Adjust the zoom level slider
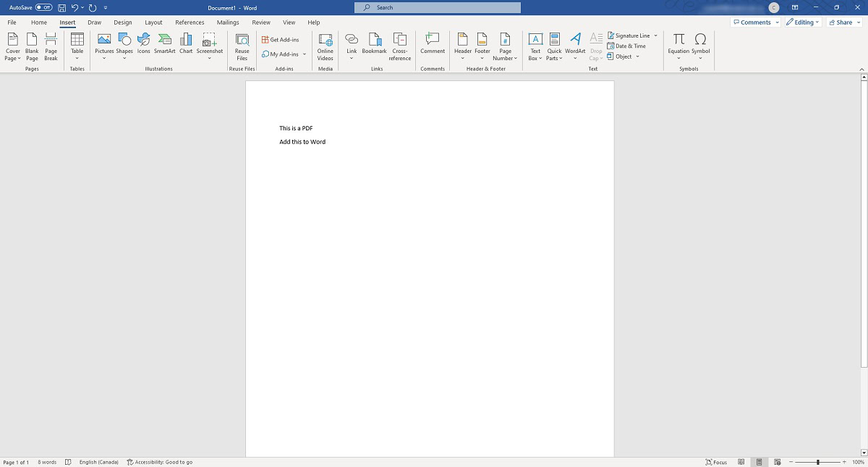 tap(818, 462)
